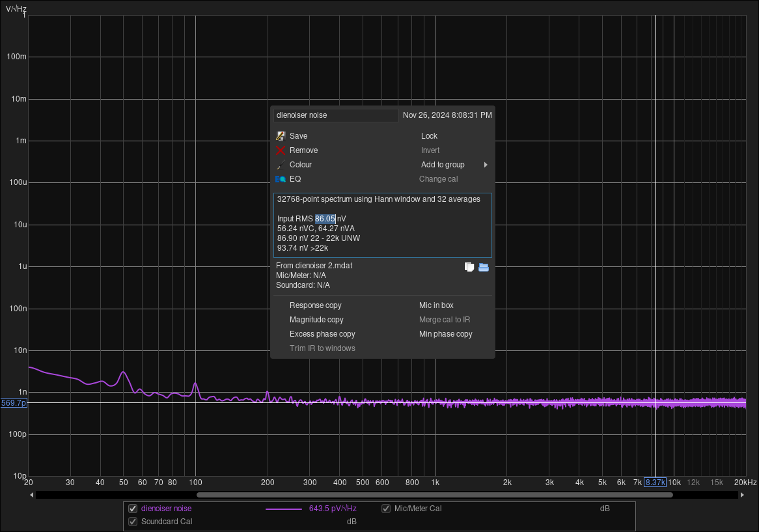759x532 pixels.
Task: Click inside the measurement notes text box
Action: click(x=382, y=225)
